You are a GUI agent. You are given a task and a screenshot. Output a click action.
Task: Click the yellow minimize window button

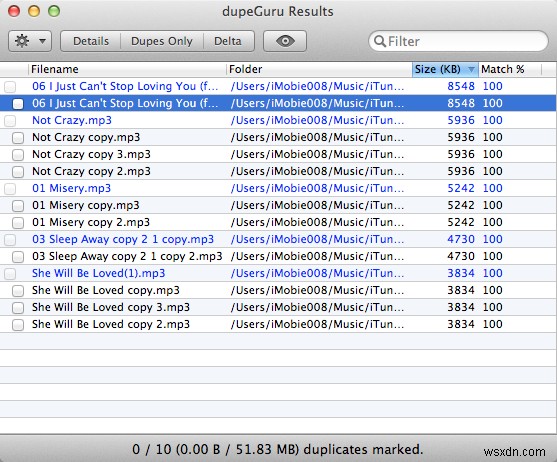tap(34, 11)
